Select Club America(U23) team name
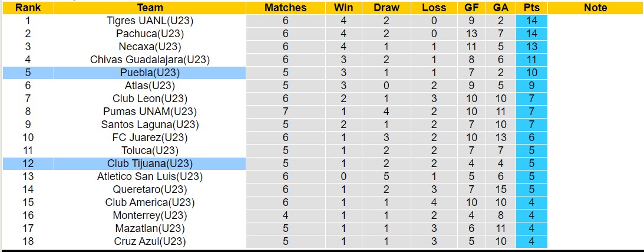 tap(150, 202)
